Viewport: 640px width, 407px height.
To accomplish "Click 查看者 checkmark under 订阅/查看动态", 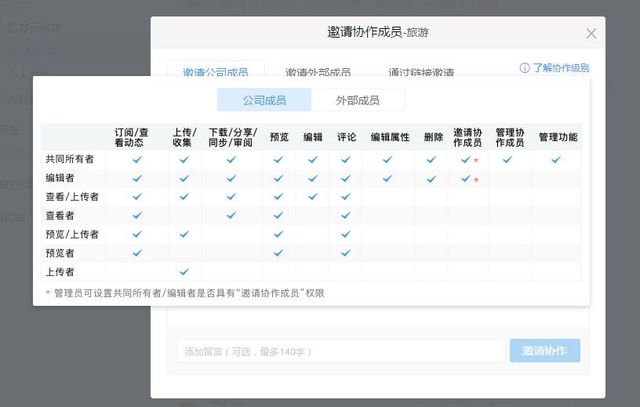I will click(x=137, y=215).
